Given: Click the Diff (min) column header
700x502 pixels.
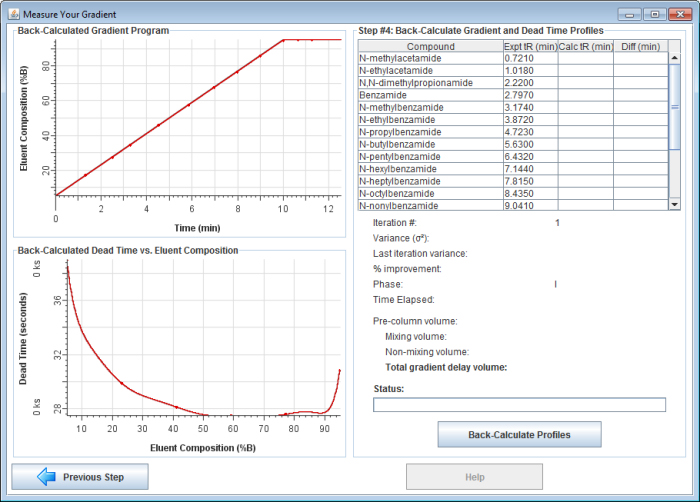Looking at the screenshot, I should (x=639, y=46).
